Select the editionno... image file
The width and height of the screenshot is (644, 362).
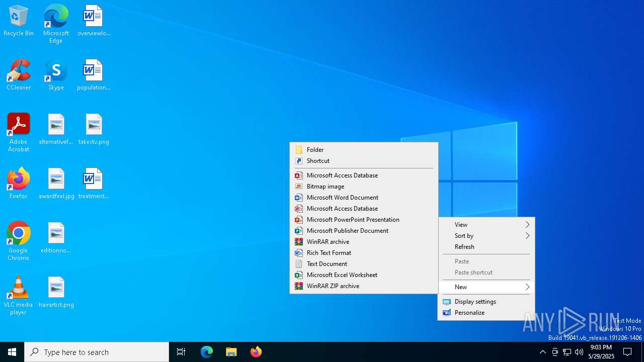(x=56, y=238)
